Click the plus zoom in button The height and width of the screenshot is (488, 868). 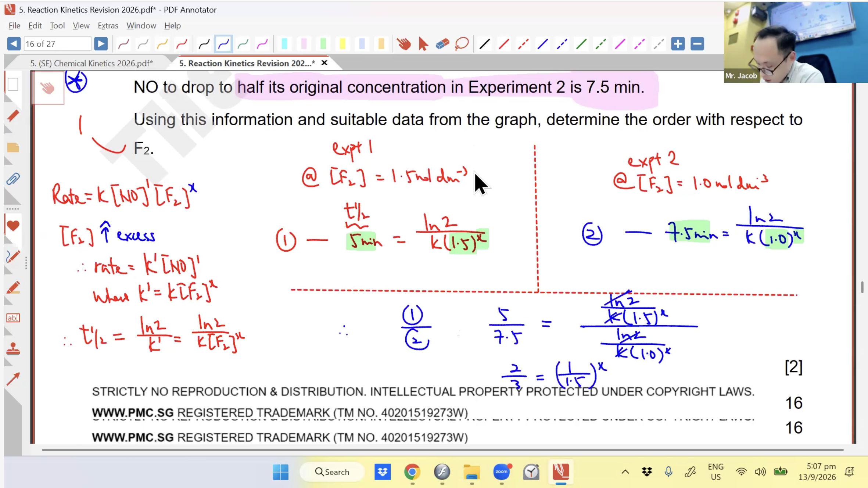[x=678, y=44]
